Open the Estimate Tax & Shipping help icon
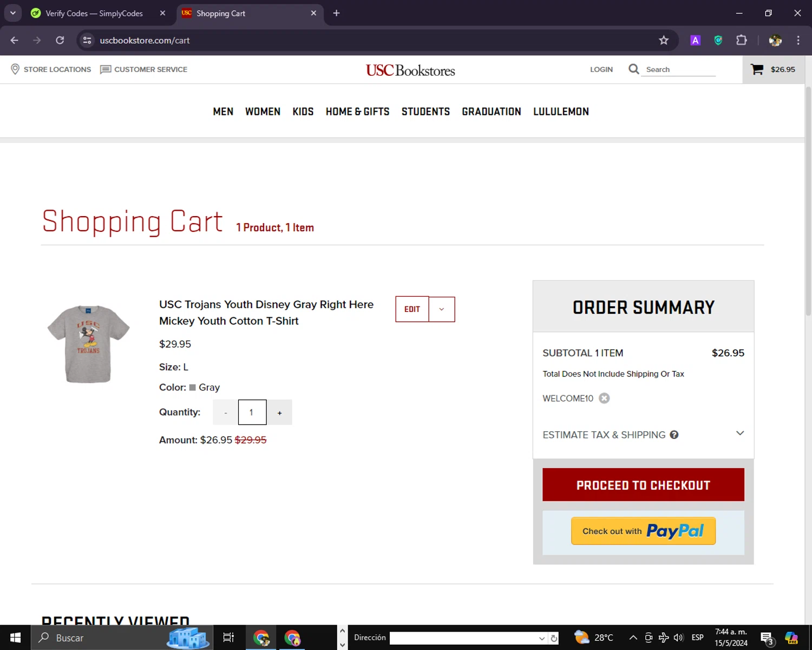 [x=674, y=434]
